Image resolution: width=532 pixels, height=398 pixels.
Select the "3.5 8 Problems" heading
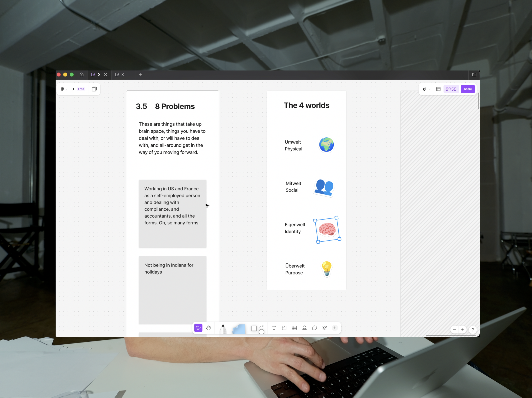pyautogui.click(x=165, y=106)
